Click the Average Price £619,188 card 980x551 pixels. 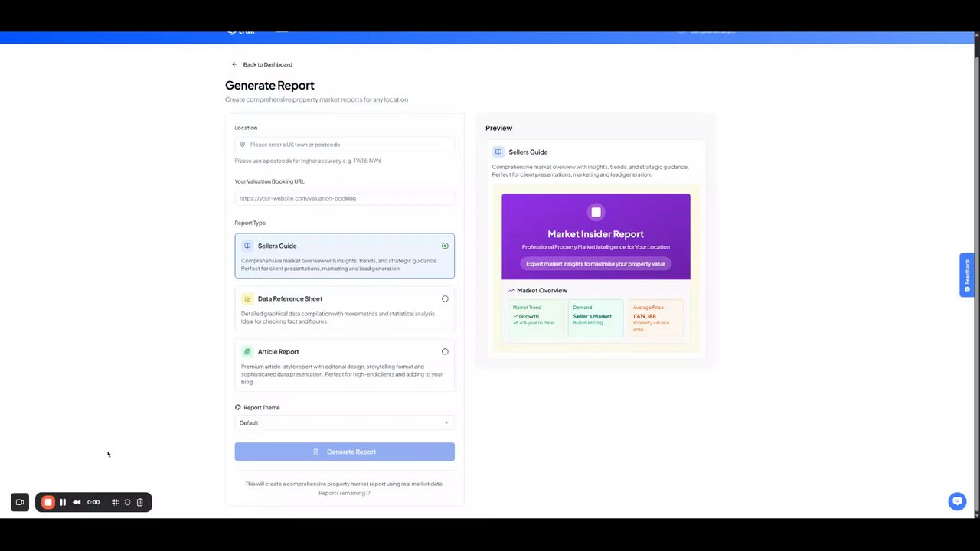point(656,317)
